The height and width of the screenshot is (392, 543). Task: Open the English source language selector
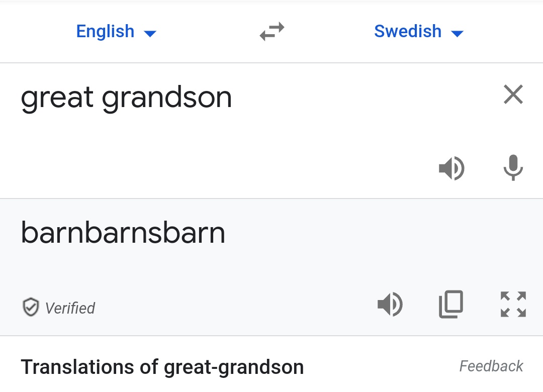[x=106, y=32]
